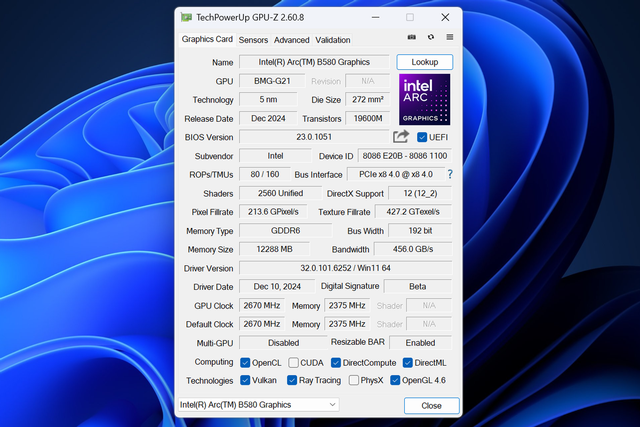This screenshot has width=640, height=427.
Task: Click the Memory Size value 12288 MB
Action: (x=274, y=249)
